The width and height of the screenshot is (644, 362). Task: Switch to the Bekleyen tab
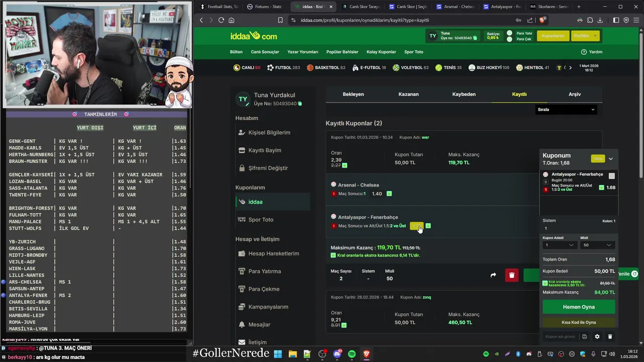pyautogui.click(x=353, y=94)
